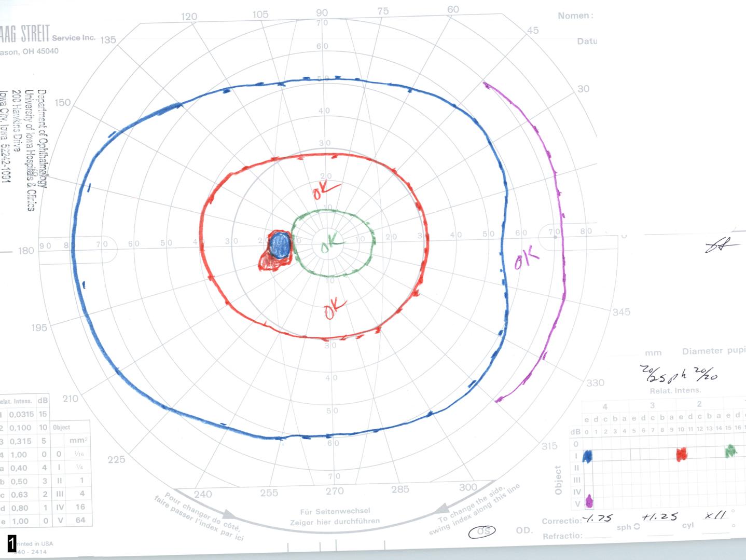Click the black number 1 page marker
The image size is (746, 560).
tap(12, 543)
